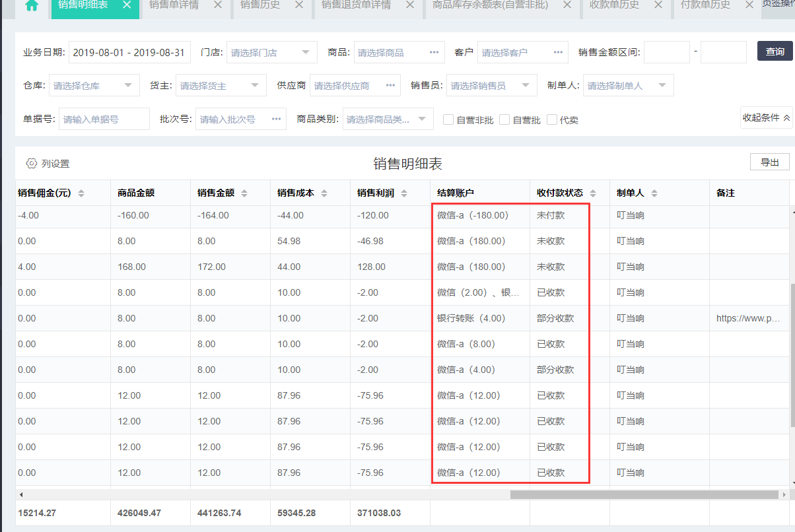Close the 付款单历史 tab
This screenshot has height=532, width=795.
click(749, 5)
